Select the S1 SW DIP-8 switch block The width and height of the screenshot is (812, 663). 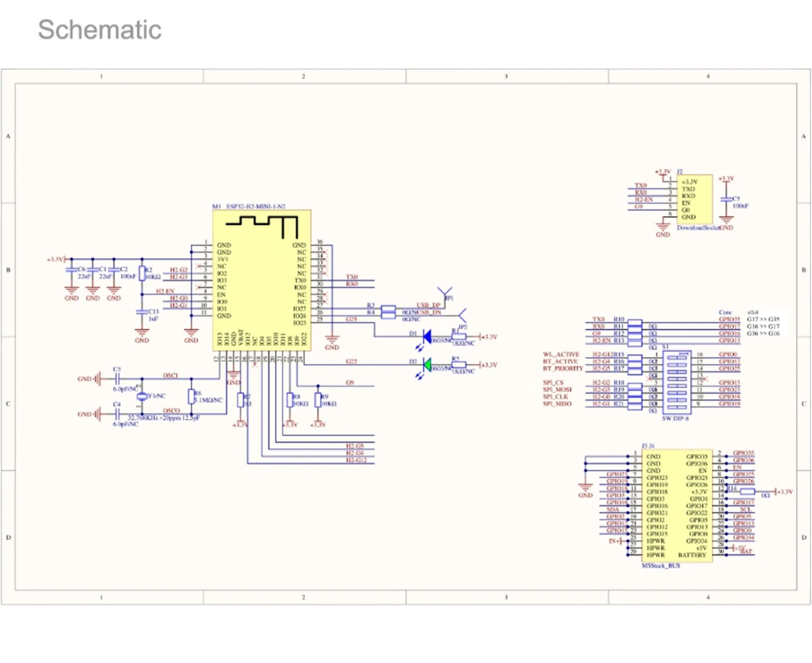(677, 383)
